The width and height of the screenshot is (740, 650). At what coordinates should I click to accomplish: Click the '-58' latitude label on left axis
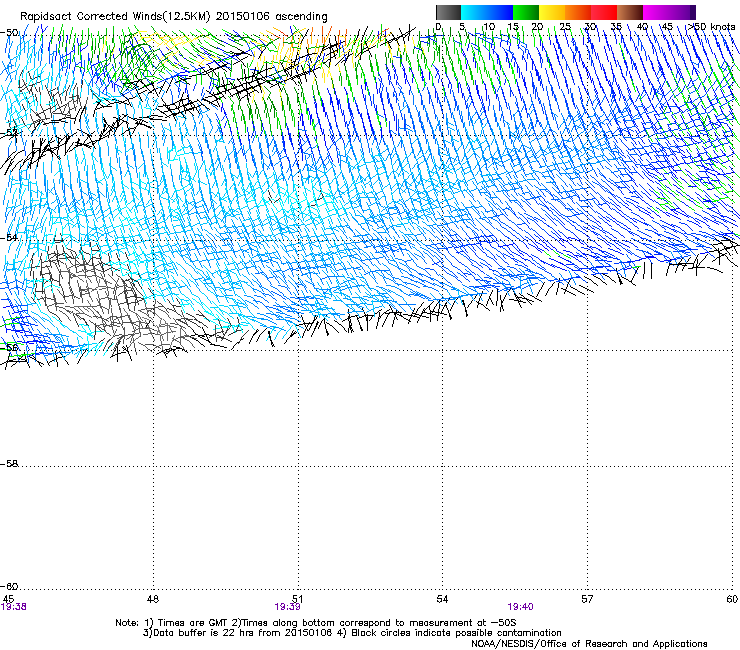click(x=9, y=464)
